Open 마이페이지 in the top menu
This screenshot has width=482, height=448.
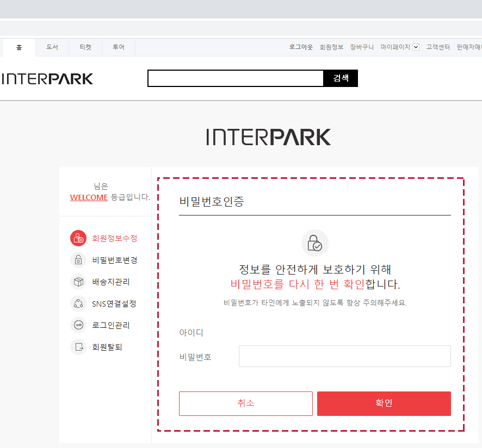point(396,47)
